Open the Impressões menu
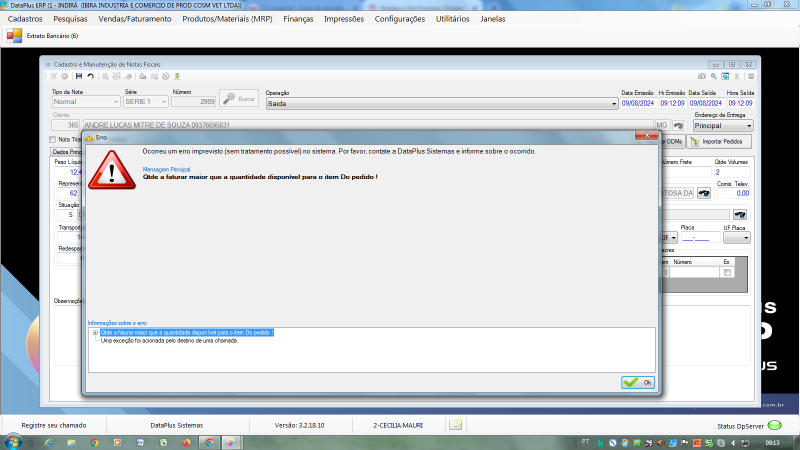The width and height of the screenshot is (800, 450). pyautogui.click(x=344, y=19)
